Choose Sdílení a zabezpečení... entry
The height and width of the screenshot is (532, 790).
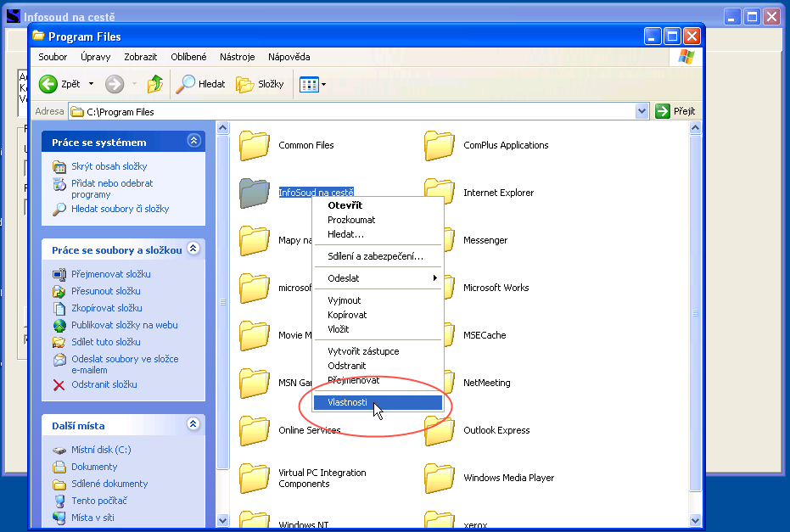click(378, 256)
